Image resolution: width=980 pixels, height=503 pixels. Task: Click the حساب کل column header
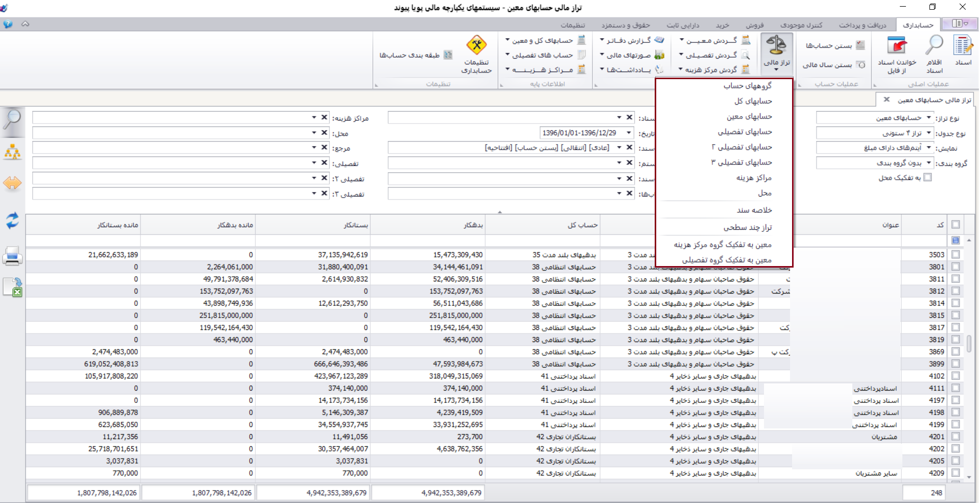point(543,225)
